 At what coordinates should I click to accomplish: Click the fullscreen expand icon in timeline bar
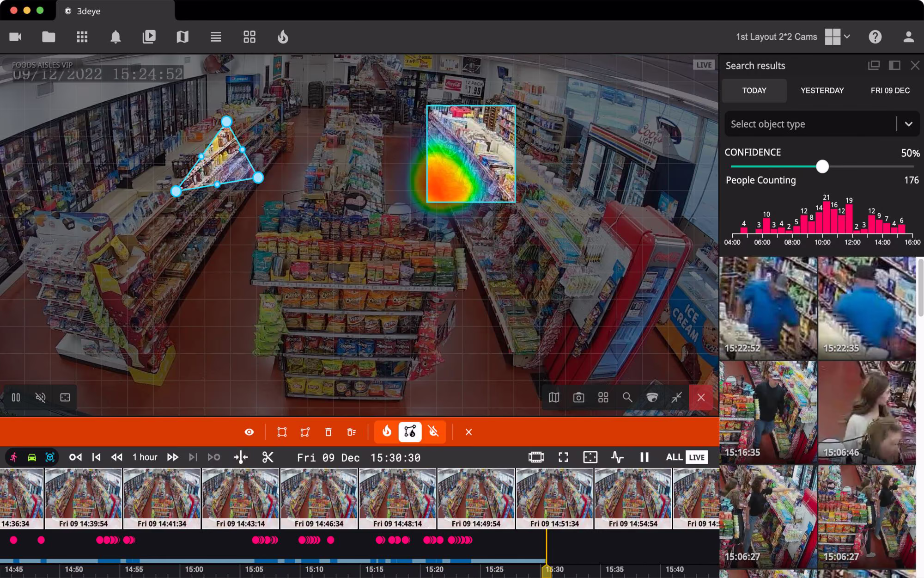(x=563, y=457)
